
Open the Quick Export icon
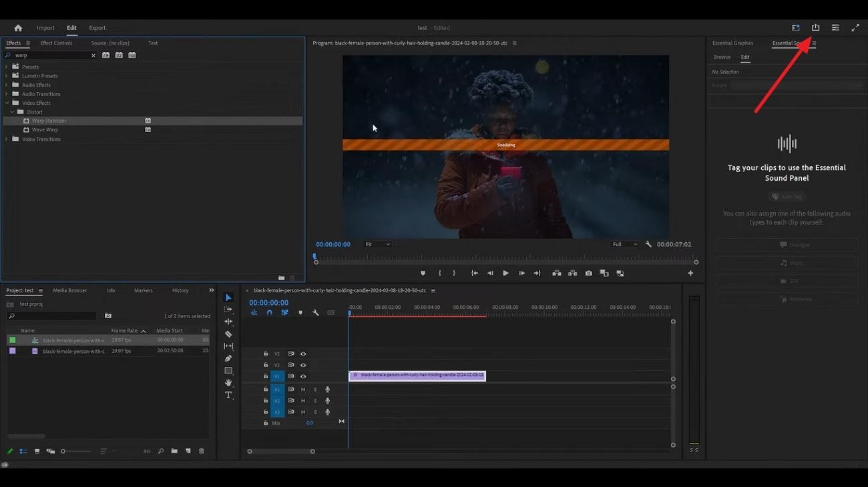[x=815, y=28]
